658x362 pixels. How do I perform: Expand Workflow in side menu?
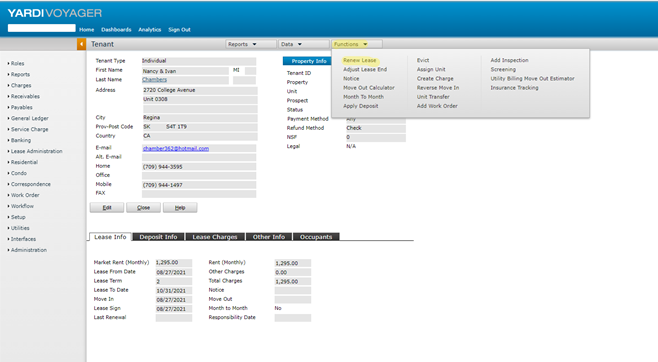[21, 206]
